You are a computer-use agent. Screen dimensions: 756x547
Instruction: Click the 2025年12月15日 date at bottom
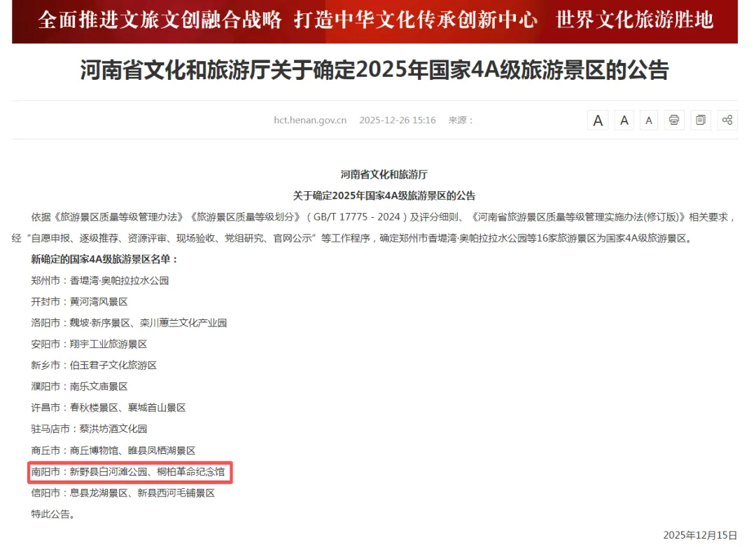tap(700, 535)
